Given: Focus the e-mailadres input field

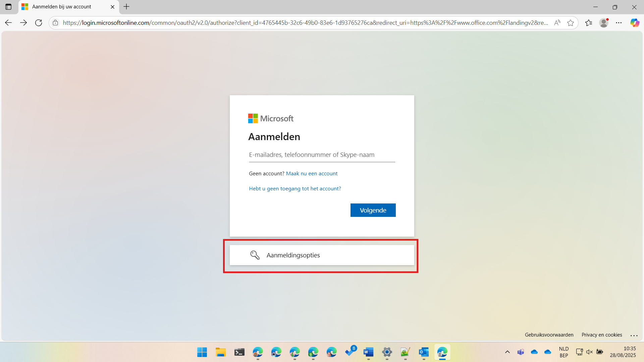Looking at the screenshot, I should [322, 155].
